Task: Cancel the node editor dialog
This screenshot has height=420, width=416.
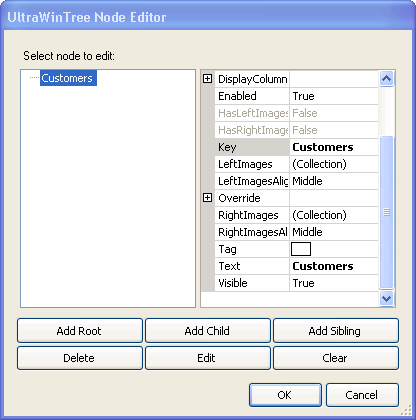Action: 362,395
